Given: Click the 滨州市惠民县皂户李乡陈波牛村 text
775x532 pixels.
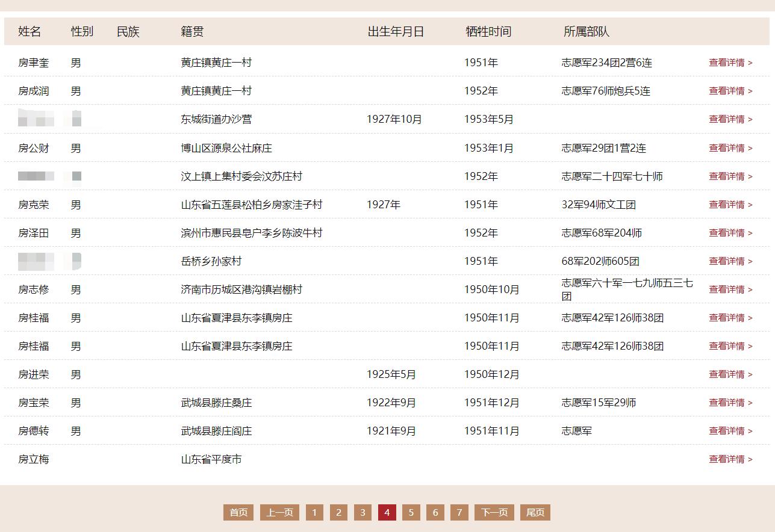Looking at the screenshot, I should coord(252,233).
